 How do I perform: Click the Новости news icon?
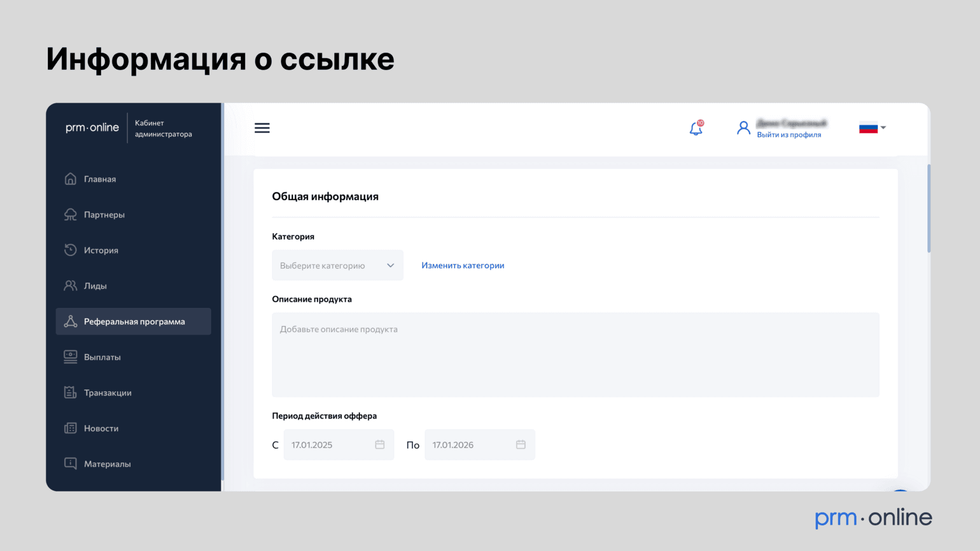coord(70,428)
